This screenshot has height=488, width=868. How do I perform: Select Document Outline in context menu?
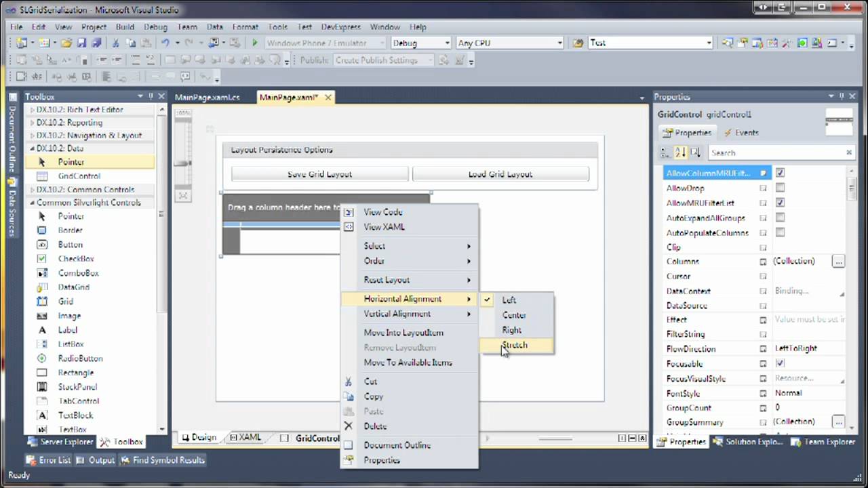409,445
